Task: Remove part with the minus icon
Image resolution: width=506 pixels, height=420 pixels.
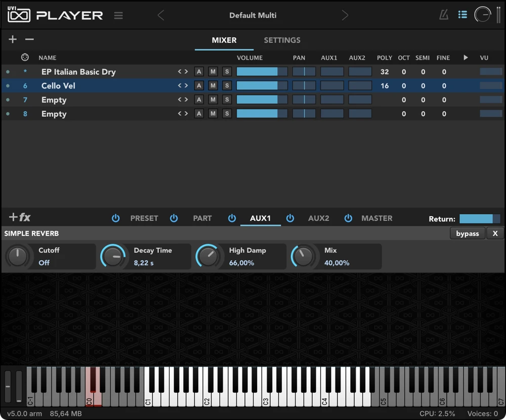Action: [29, 39]
